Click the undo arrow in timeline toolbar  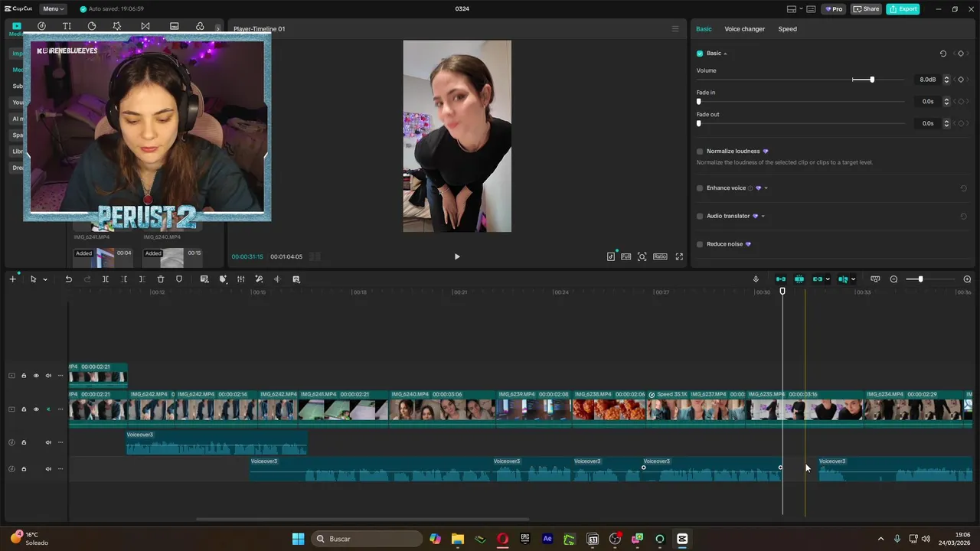pos(68,279)
